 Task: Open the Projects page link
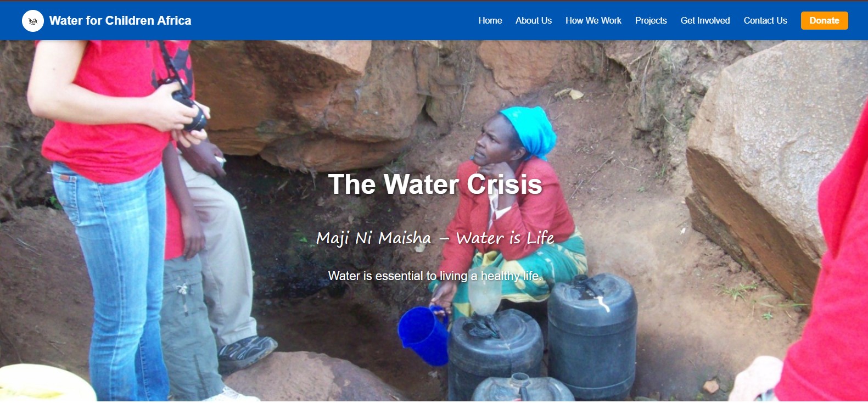coord(651,20)
